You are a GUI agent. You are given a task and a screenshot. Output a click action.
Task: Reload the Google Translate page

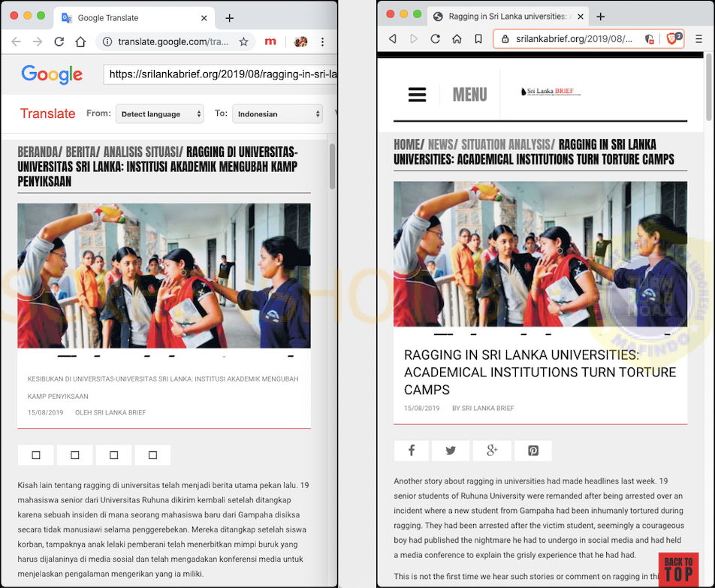coord(59,42)
